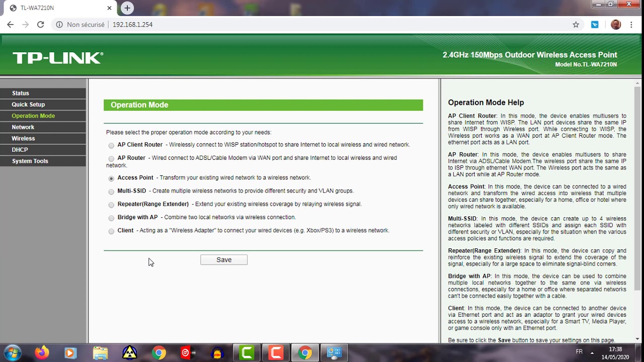644x362 pixels.
Task: Go back to the previous browser page
Action: tap(11, 24)
